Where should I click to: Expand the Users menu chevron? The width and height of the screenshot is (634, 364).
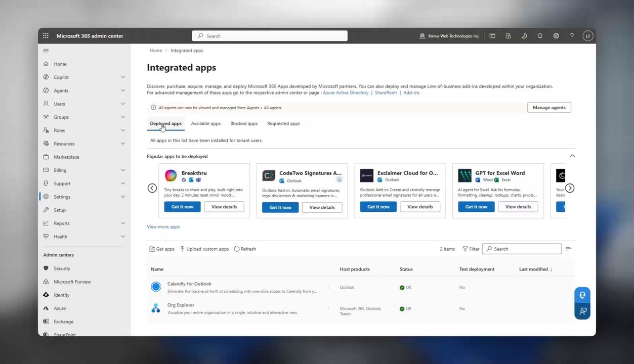point(123,104)
